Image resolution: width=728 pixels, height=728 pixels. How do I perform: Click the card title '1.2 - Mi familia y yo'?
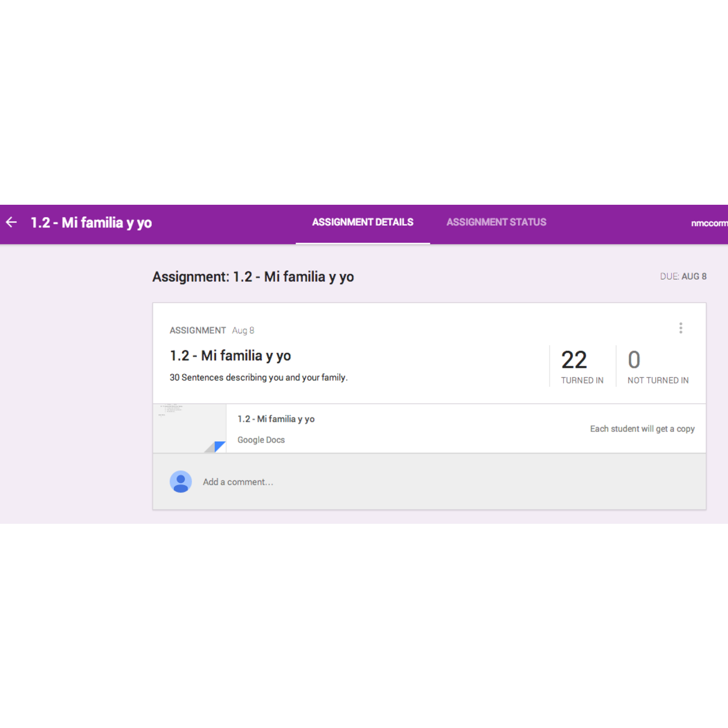(x=230, y=356)
